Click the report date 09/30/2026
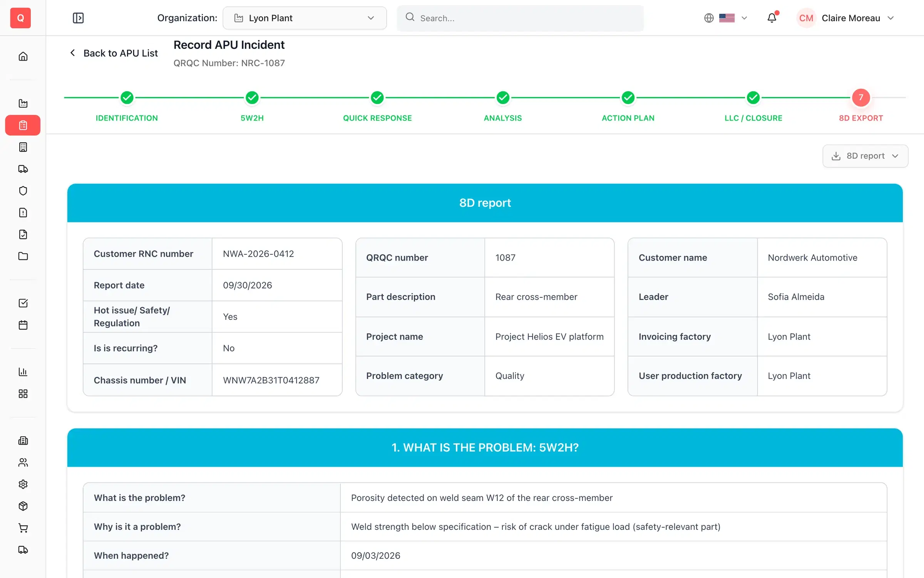Screen dimensions: 924x578 248,285
